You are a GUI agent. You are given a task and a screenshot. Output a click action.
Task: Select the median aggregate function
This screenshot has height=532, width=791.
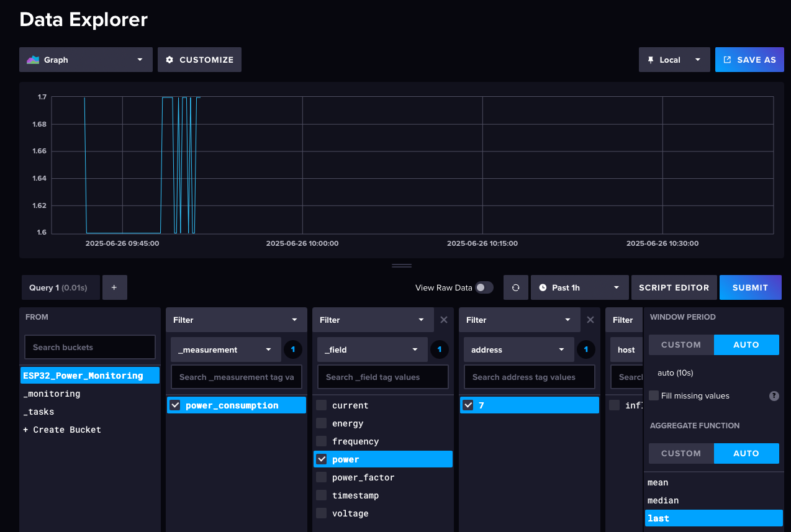(663, 500)
